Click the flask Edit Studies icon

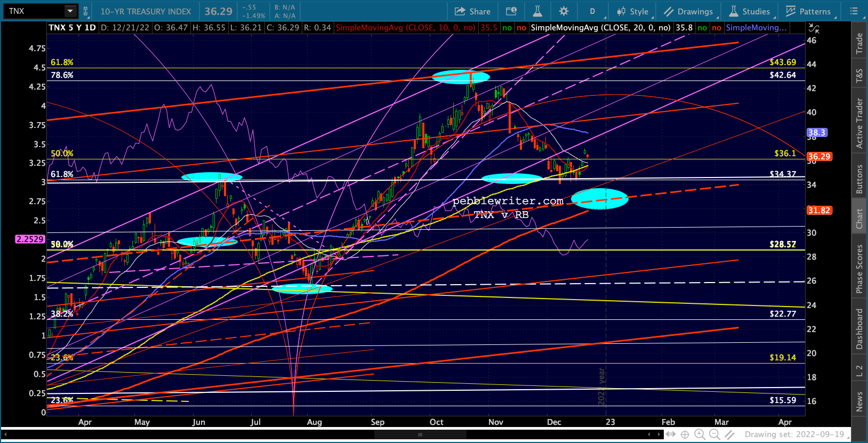point(537,11)
